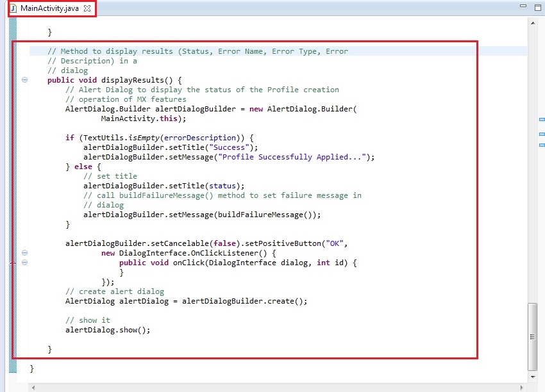Collapse the onClick method fold

click(x=24, y=263)
